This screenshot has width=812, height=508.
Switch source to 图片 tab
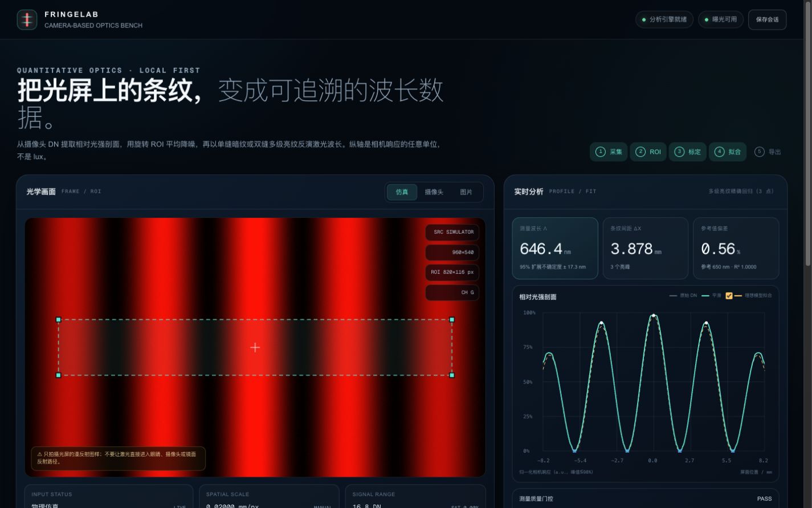[x=466, y=192]
